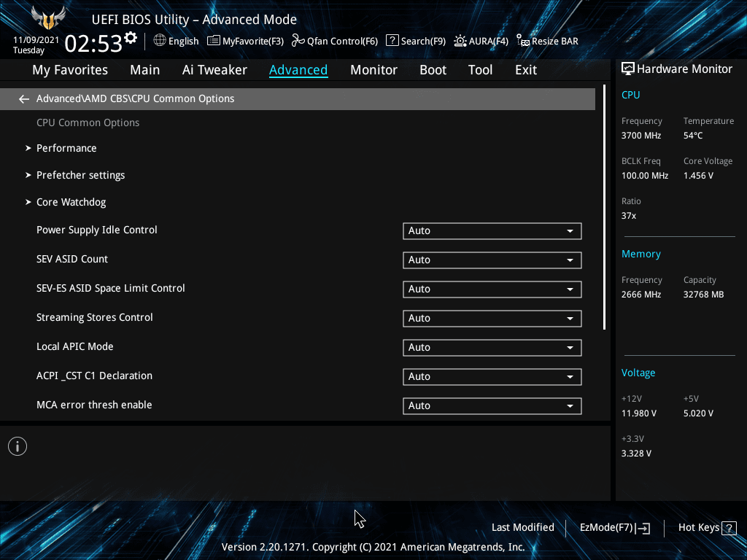
Task: Open ACPI _CST C1 Declaration dropdown
Action: tap(492, 377)
